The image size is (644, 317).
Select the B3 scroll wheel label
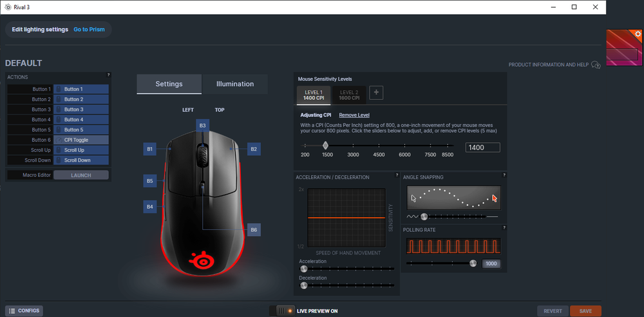click(x=202, y=126)
